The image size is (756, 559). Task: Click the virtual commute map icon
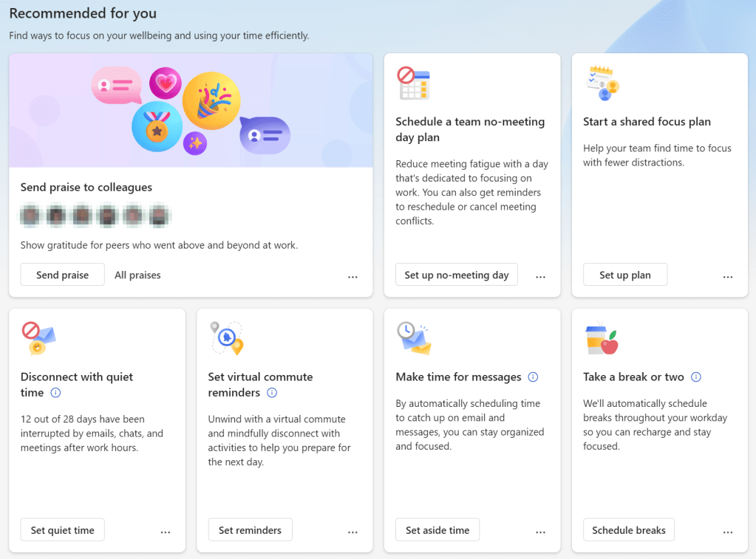pyautogui.click(x=226, y=338)
